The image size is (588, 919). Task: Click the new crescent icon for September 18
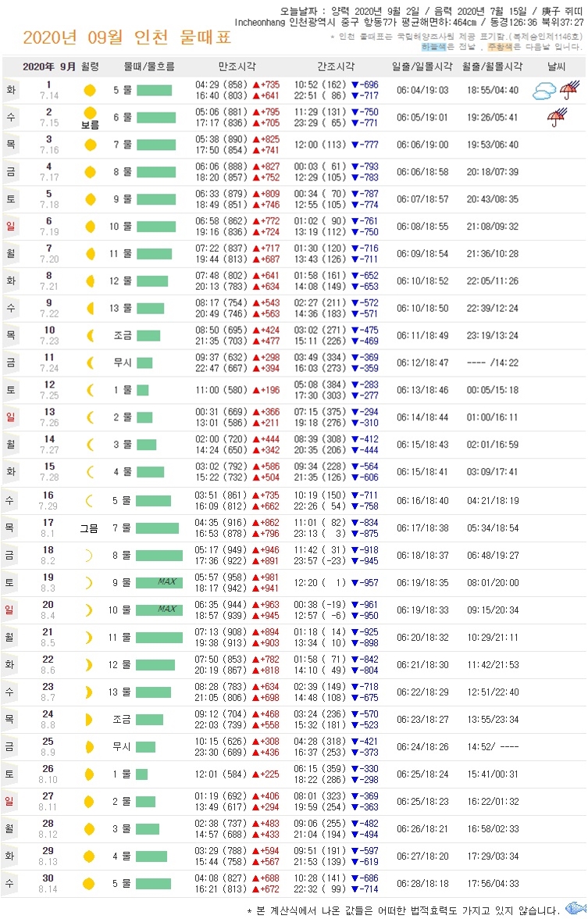pyautogui.click(x=89, y=555)
